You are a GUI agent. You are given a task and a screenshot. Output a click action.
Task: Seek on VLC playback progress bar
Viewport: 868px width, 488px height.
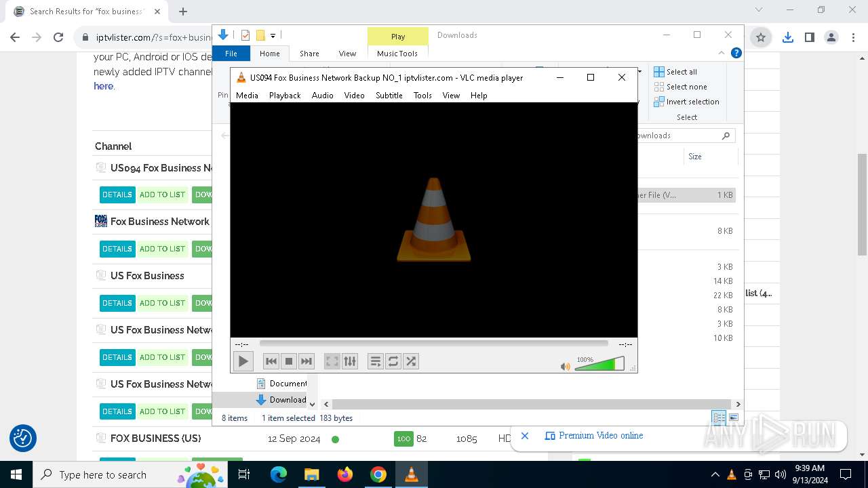434,344
